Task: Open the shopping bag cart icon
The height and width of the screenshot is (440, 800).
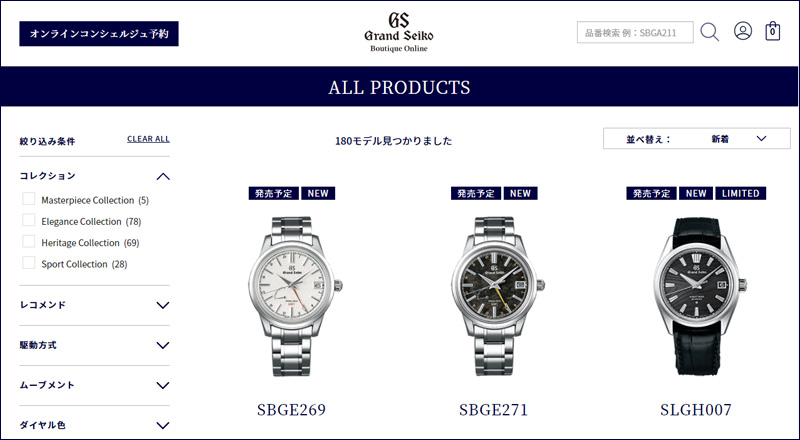Action: (772, 31)
